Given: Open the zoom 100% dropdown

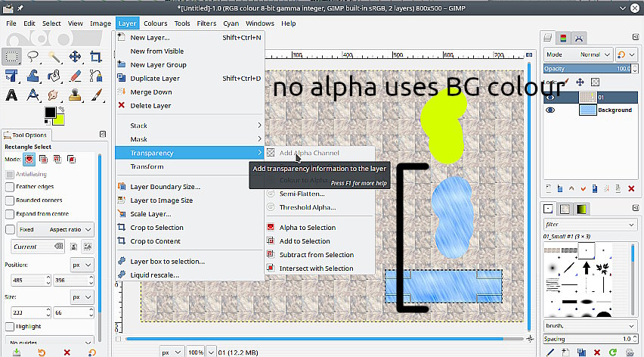Looking at the screenshot, I should pos(211,352).
